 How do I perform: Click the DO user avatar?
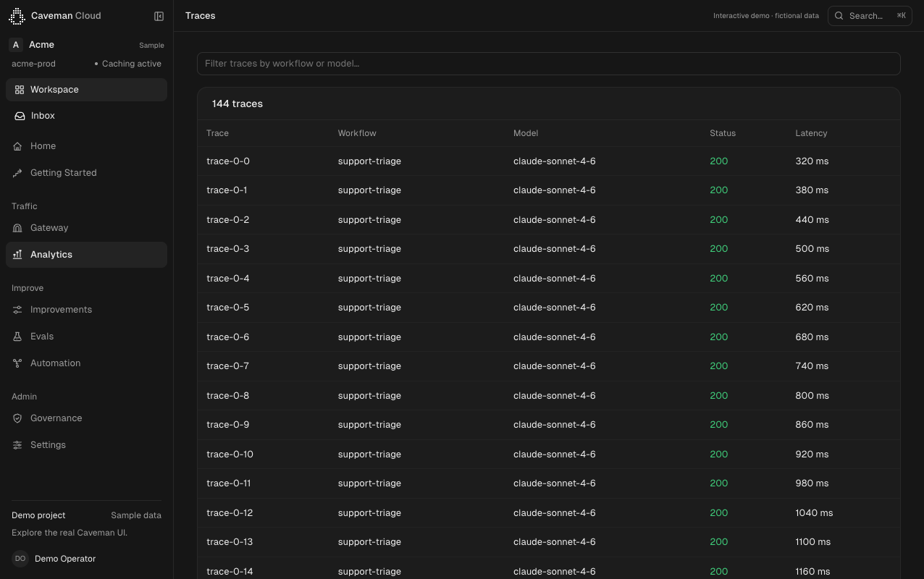tap(20, 559)
